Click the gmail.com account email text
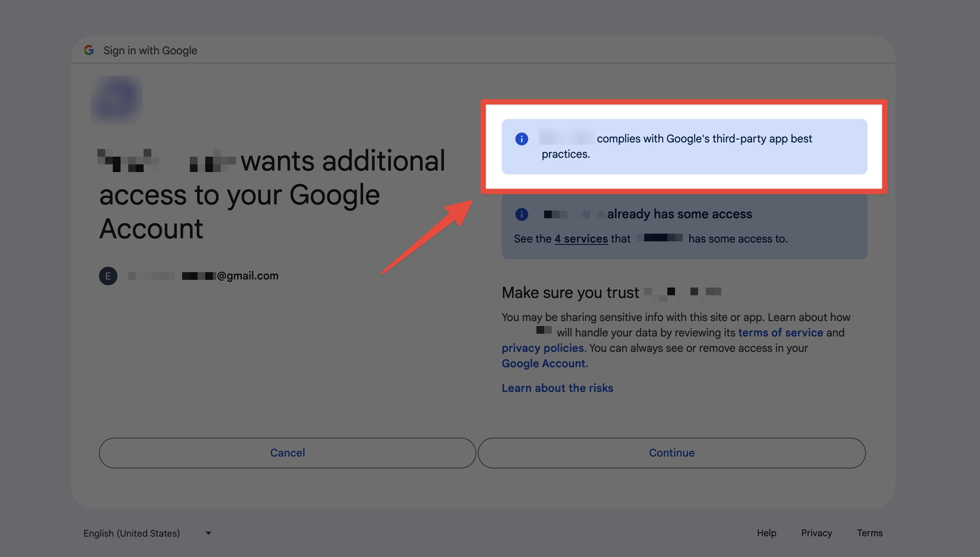This screenshot has height=557, width=980. tap(203, 276)
